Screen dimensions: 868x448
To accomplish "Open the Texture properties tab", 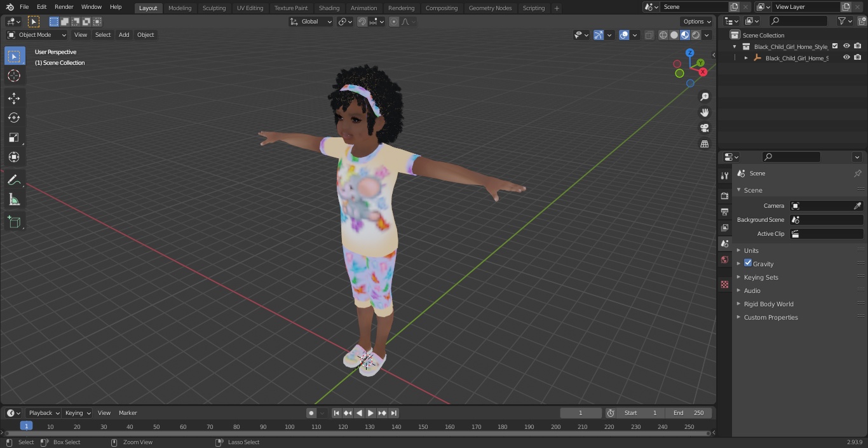I will [724, 285].
